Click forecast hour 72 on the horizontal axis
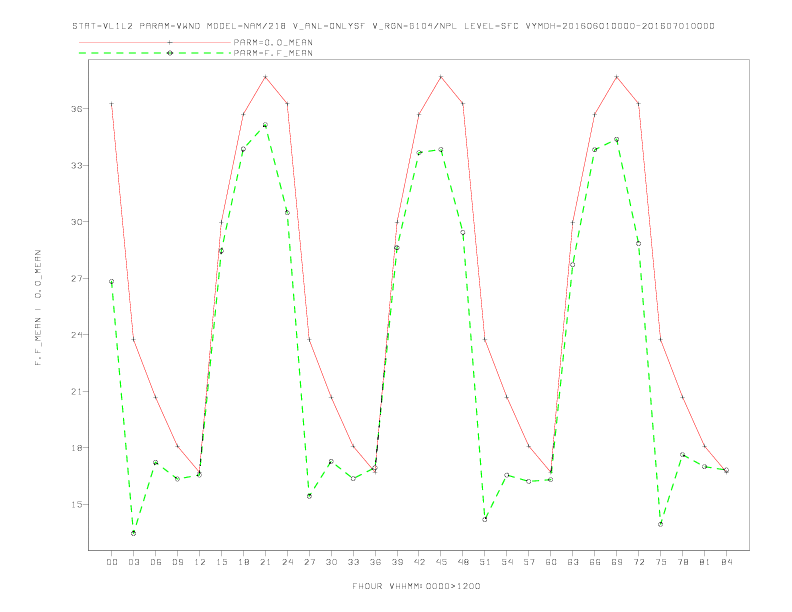Viewport: 792px width, 612px height. [638, 562]
